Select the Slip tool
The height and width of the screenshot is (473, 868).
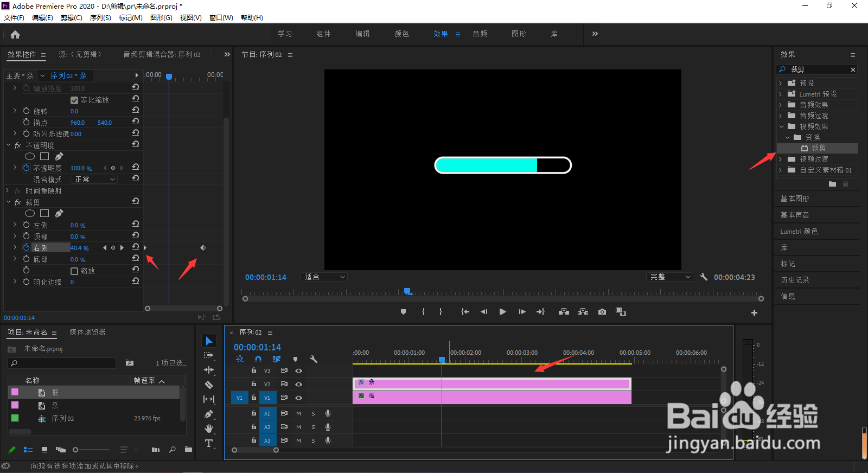pyautogui.click(x=209, y=399)
